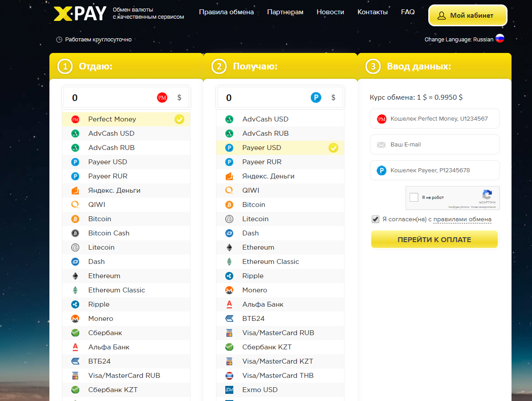Click Bitcoin icon in Отдаю list
The width and height of the screenshot is (532, 401).
point(75,219)
